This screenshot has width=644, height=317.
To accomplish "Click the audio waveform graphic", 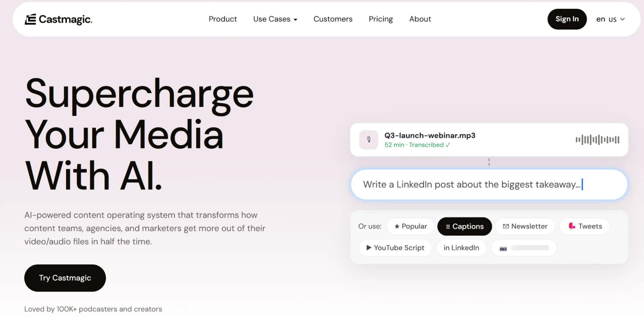I will (597, 139).
